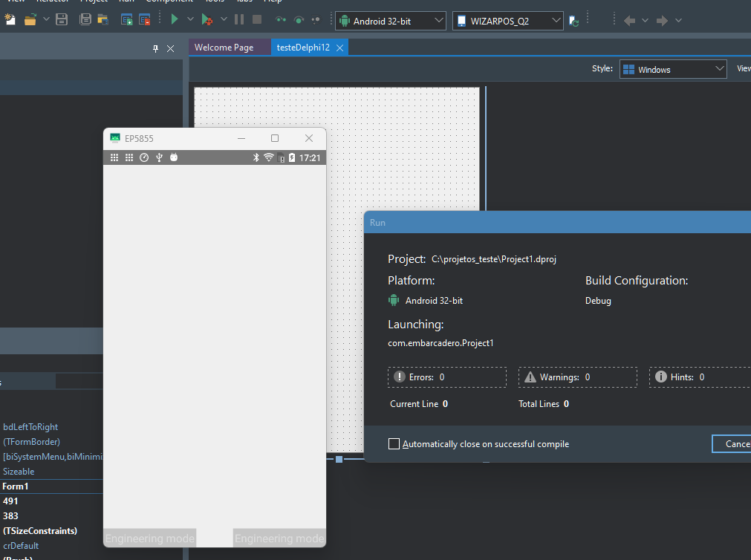This screenshot has width=751, height=560.
Task: Click the battery status icon in EP5855
Action: coord(292,157)
